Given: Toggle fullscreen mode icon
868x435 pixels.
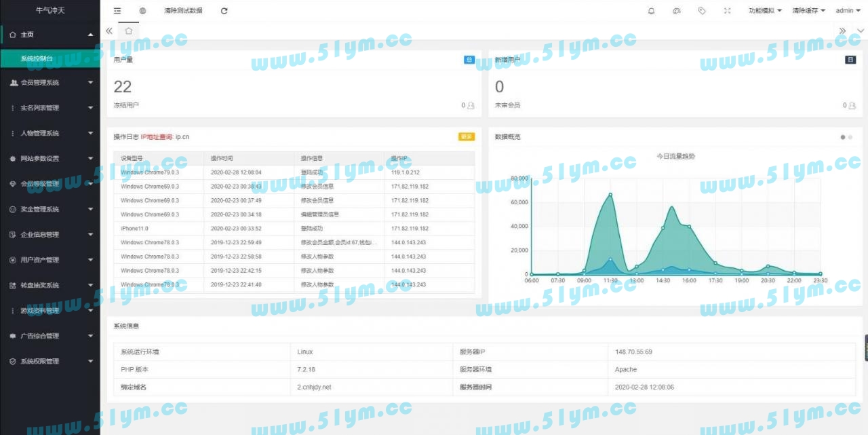Looking at the screenshot, I should 727,11.
